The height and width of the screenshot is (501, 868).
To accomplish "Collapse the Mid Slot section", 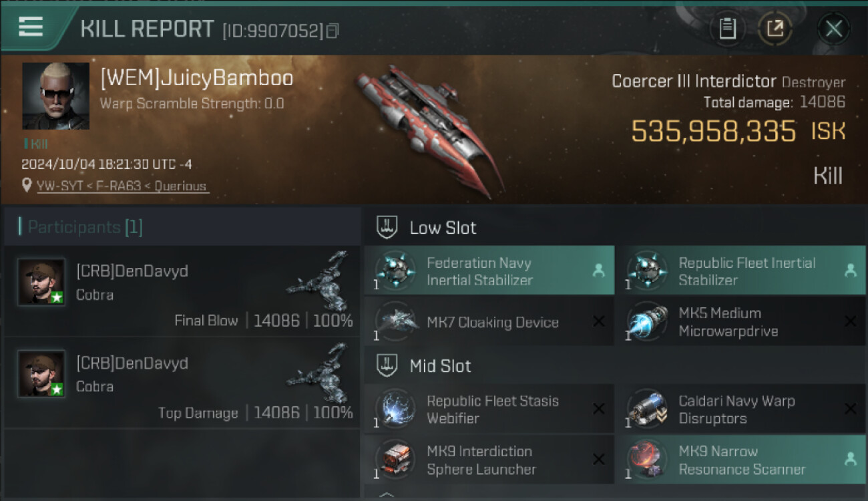I will click(388, 365).
